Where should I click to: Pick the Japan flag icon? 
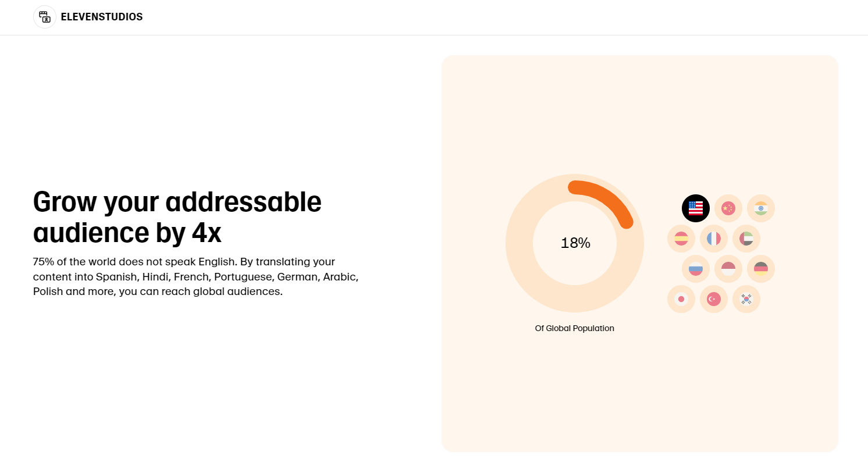(x=681, y=299)
